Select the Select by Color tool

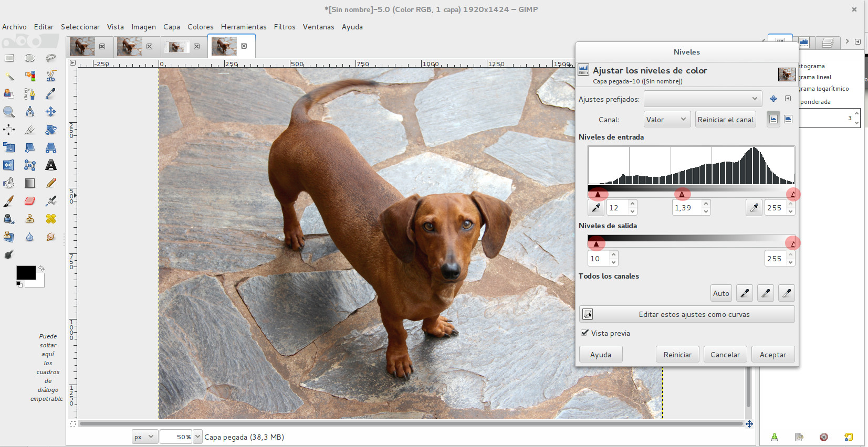(x=30, y=76)
